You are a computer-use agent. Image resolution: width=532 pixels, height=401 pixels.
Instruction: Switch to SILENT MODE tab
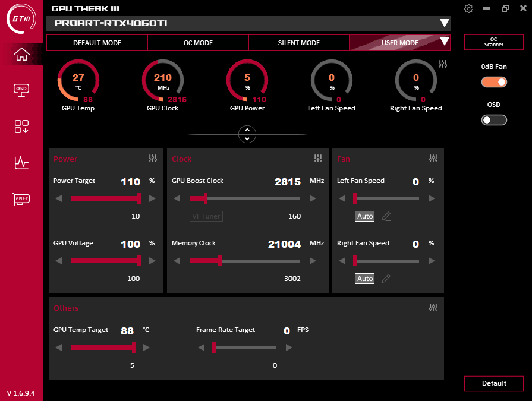[299, 43]
